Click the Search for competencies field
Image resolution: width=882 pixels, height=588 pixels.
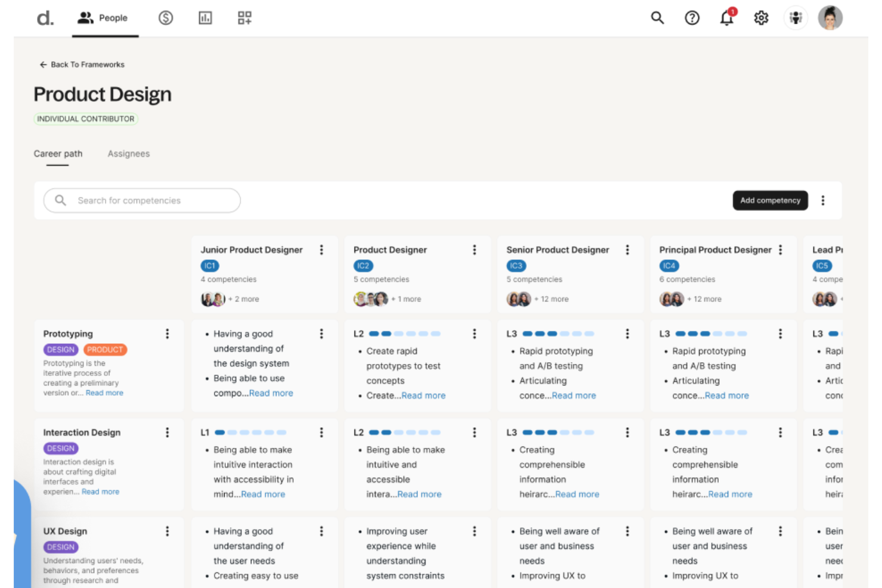[x=141, y=200]
